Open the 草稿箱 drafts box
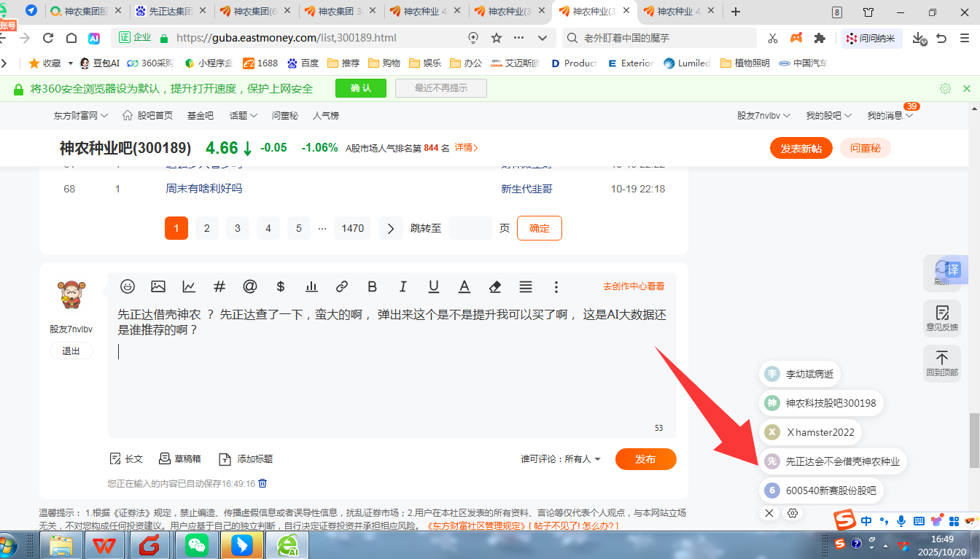The image size is (980, 559). 179,459
